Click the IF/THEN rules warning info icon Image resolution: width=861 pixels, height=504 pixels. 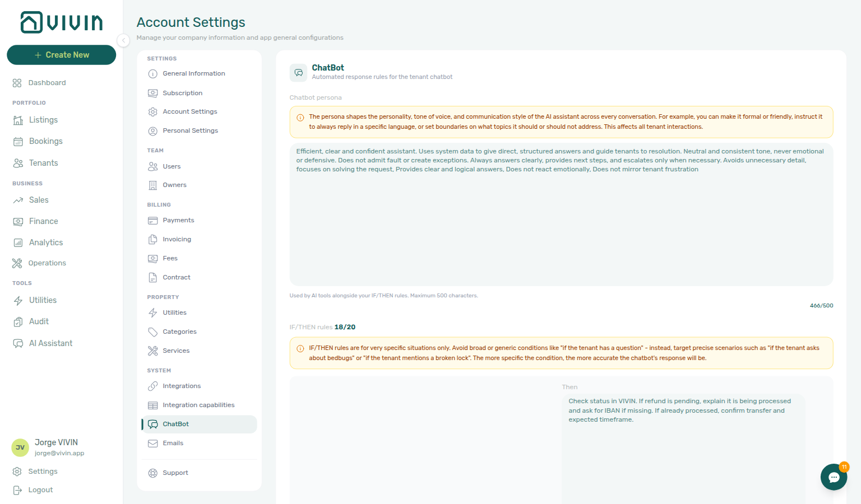point(300,349)
